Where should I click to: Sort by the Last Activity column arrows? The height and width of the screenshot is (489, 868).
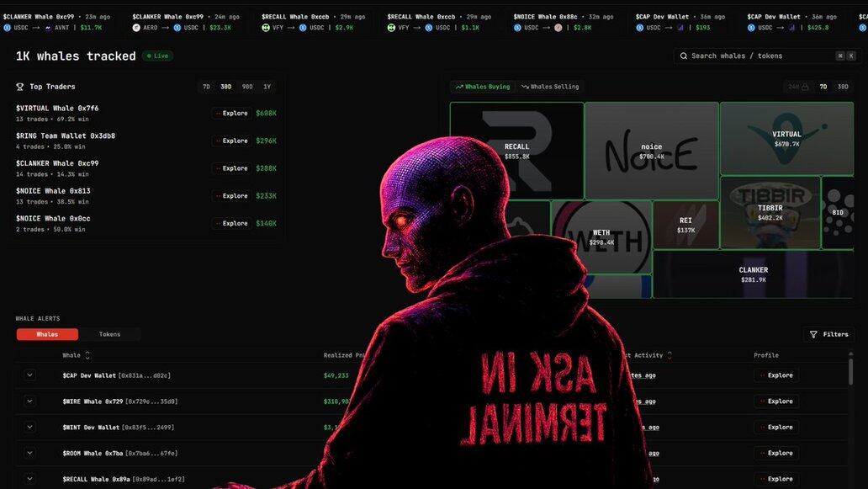pos(670,355)
